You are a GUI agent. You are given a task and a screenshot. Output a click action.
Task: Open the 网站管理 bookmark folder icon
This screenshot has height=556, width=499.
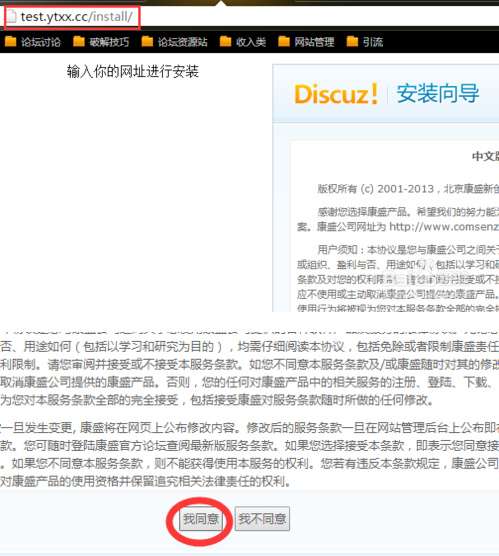pyautogui.click(x=284, y=42)
